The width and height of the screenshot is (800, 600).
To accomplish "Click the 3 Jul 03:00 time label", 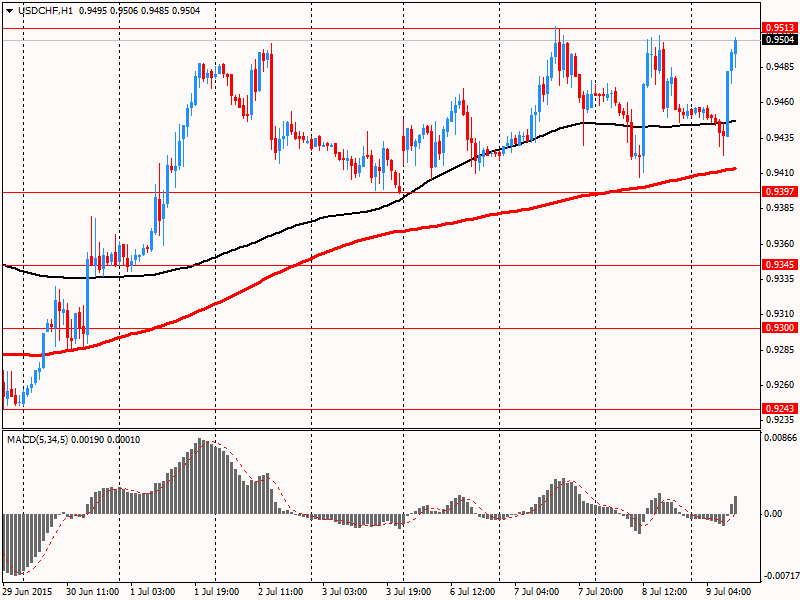I will point(345,592).
